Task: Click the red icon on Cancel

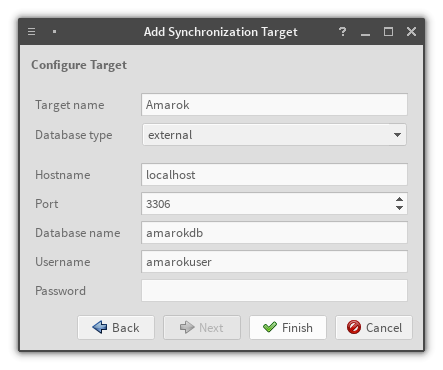Action: [x=354, y=327]
